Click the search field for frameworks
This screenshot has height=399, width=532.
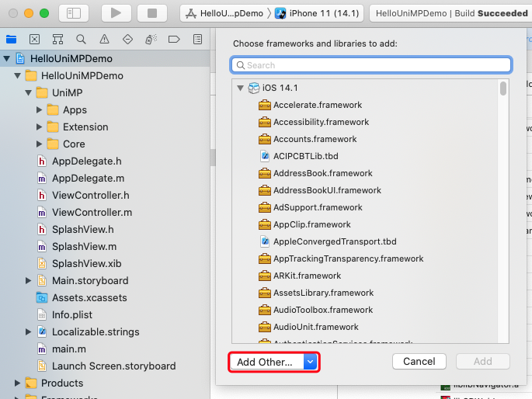pos(371,65)
